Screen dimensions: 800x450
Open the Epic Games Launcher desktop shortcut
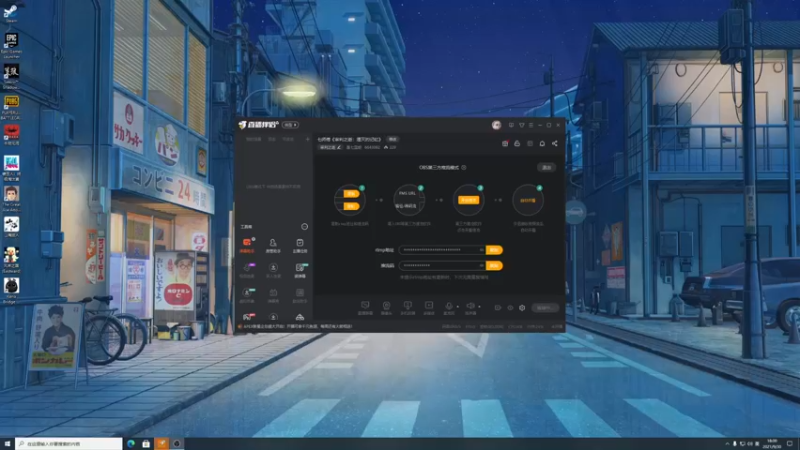tap(11, 43)
